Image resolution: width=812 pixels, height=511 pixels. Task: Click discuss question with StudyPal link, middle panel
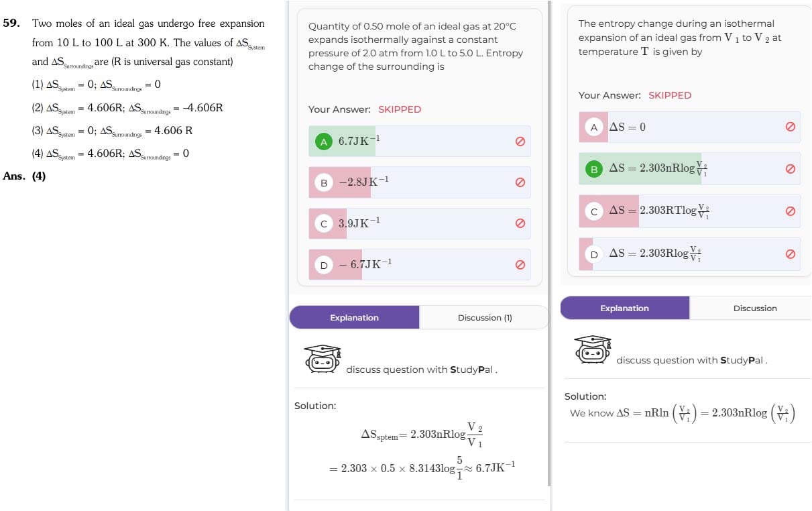422,370
